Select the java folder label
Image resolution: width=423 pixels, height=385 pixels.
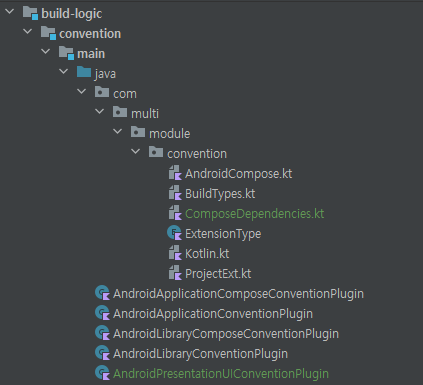pyautogui.click(x=105, y=74)
